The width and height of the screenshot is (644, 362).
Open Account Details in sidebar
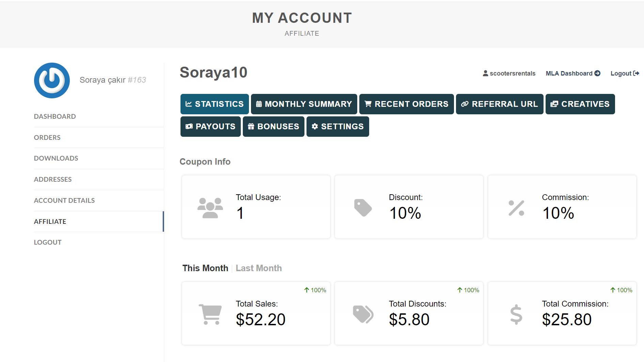[x=64, y=200]
